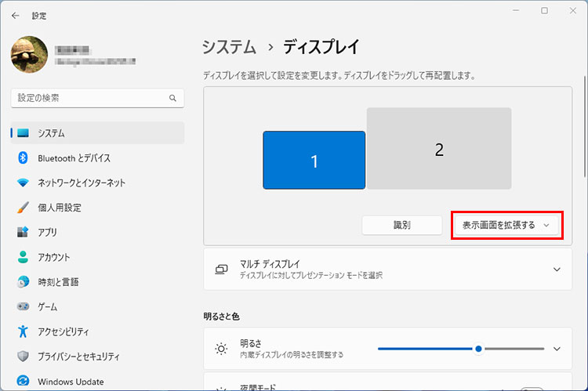Viewport: 588px width, 391px height.
Task: Open the 表示画面を拡張する dropdown
Action: tap(508, 225)
